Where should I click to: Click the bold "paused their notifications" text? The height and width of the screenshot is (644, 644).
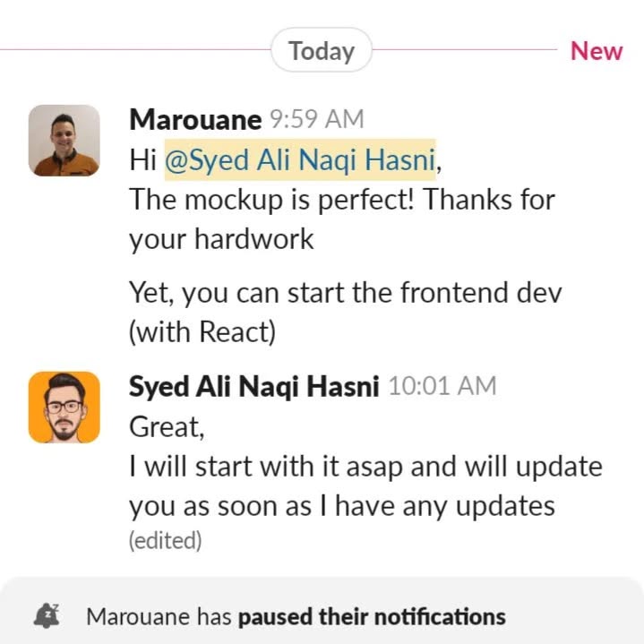pos(372,617)
